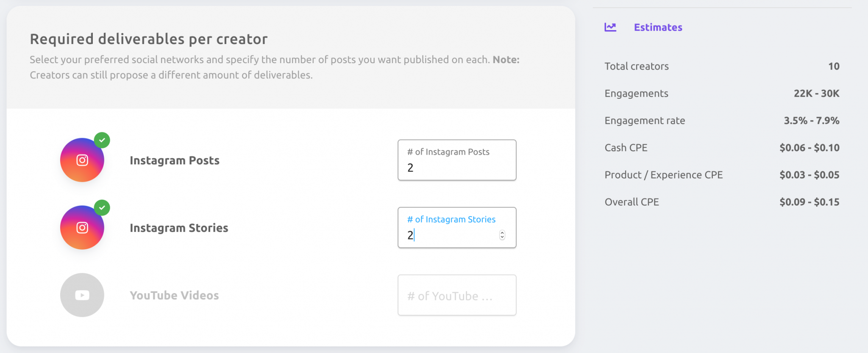Image resolution: width=868 pixels, height=353 pixels.
Task: Click the Cash CPE estimate row
Action: click(x=722, y=148)
